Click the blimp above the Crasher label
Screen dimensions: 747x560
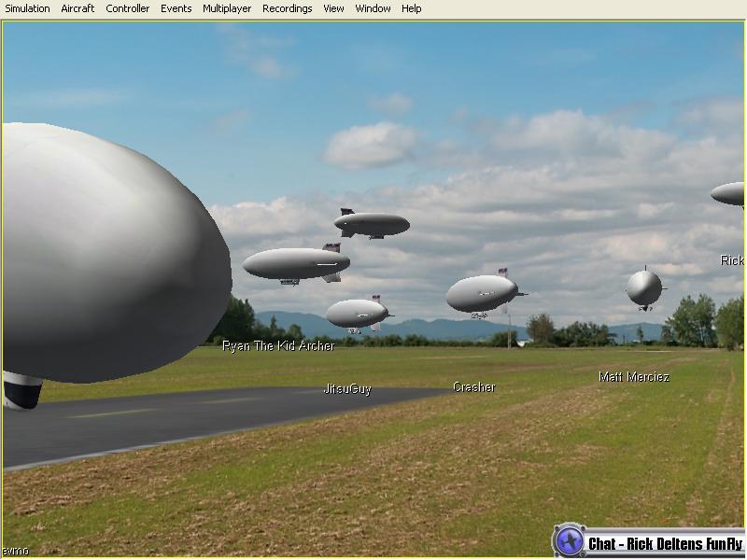[x=482, y=293]
